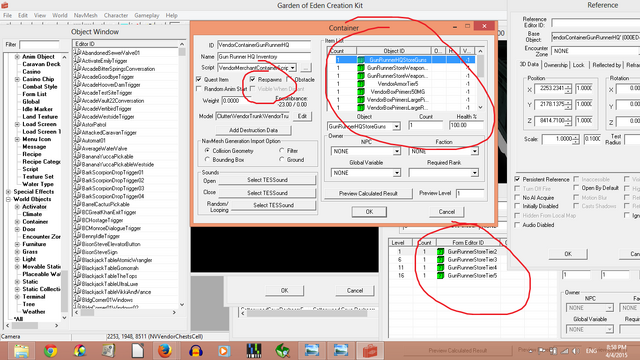This screenshot has height=360, width=640.
Task: Click the red toolbox GECK taskbar icon
Action: pyautogui.click(x=370, y=351)
